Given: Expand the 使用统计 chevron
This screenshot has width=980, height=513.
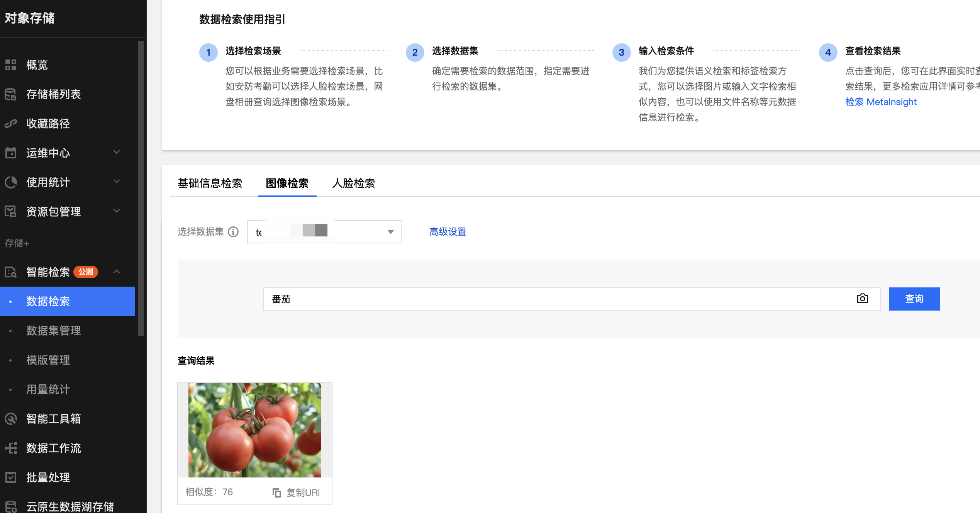Looking at the screenshot, I should (117, 182).
